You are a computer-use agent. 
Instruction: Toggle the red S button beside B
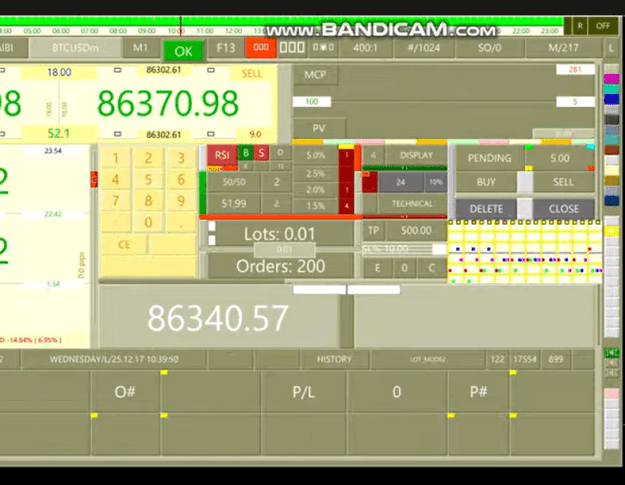tap(261, 153)
